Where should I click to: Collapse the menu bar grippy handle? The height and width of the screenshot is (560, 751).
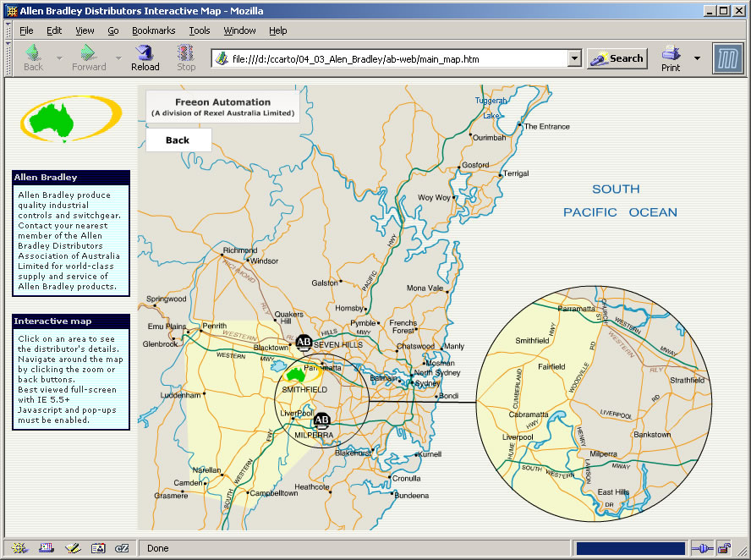click(x=8, y=30)
